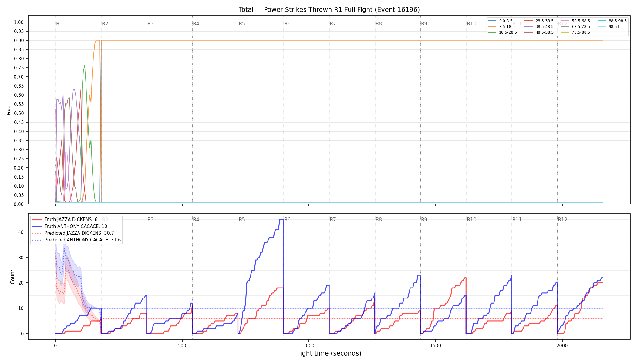Click the 1500 tick on the time axis
637x364 pixels.
(436, 345)
